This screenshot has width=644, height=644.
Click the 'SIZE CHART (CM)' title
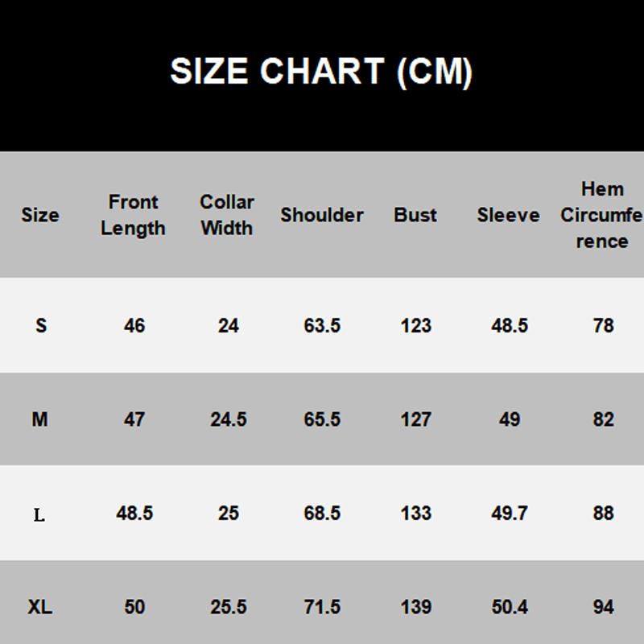tap(321, 72)
